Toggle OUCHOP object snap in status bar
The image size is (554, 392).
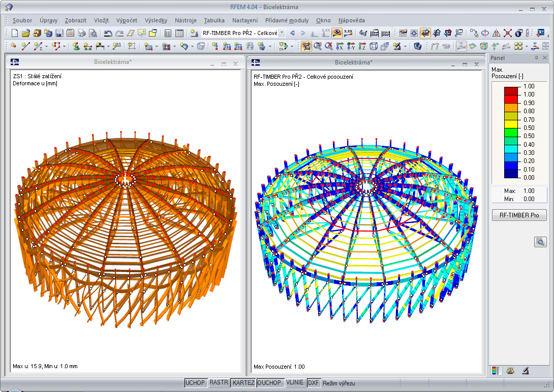(269, 382)
